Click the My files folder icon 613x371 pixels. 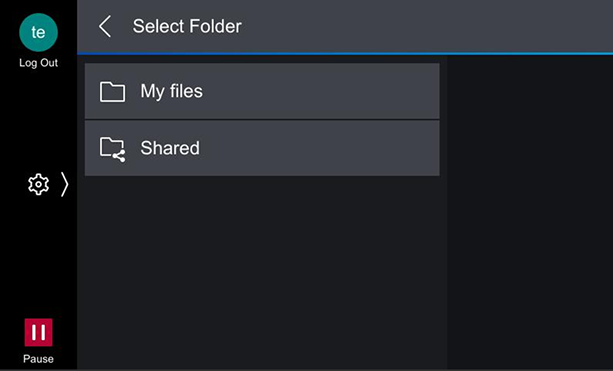point(112,92)
